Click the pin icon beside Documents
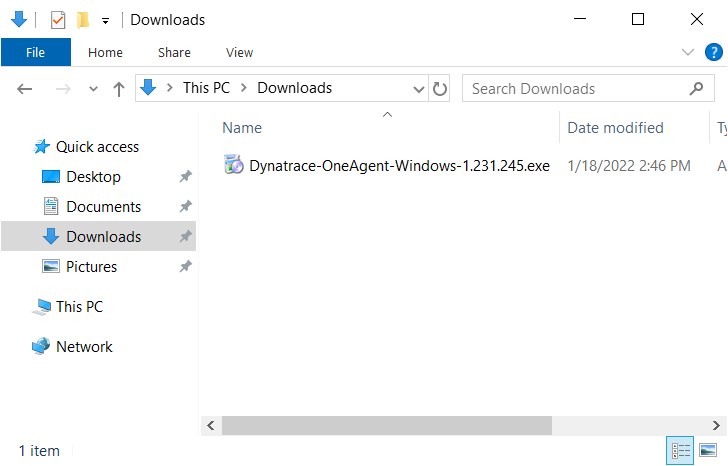 [185, 207]
